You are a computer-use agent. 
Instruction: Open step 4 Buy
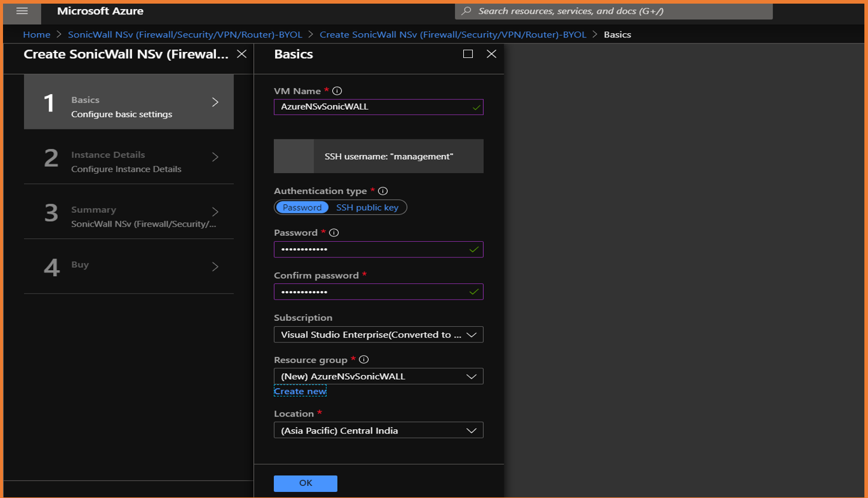(x=128, y=266)
